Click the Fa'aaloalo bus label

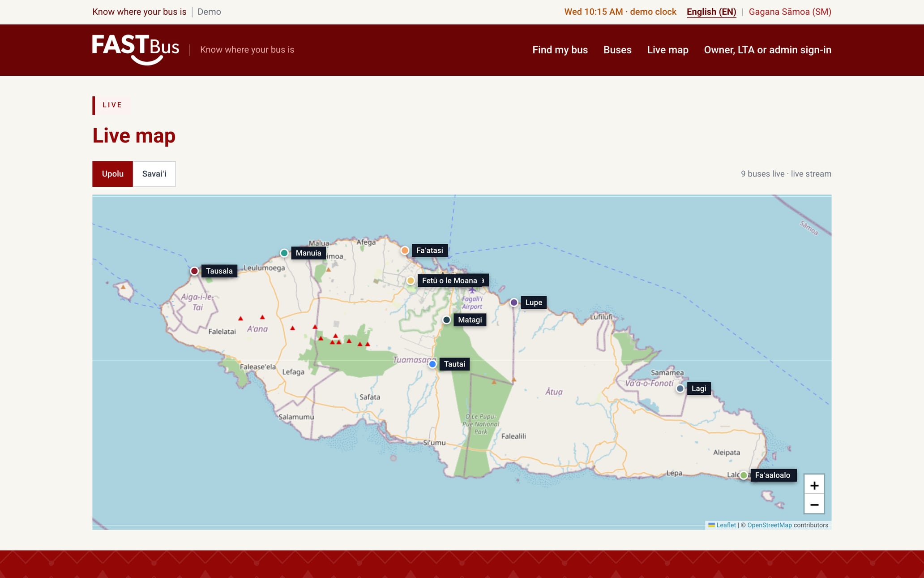(x=773, y=475)
